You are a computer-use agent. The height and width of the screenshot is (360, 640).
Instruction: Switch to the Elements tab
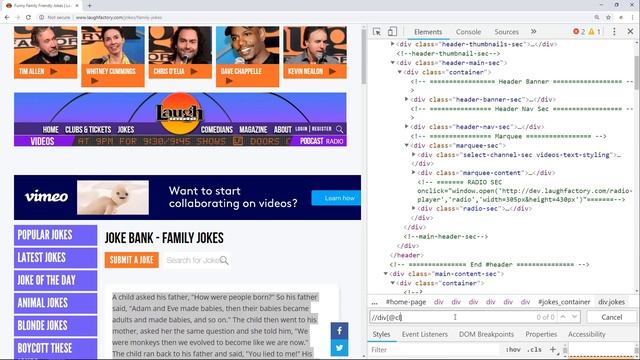(x=428, y=32)
